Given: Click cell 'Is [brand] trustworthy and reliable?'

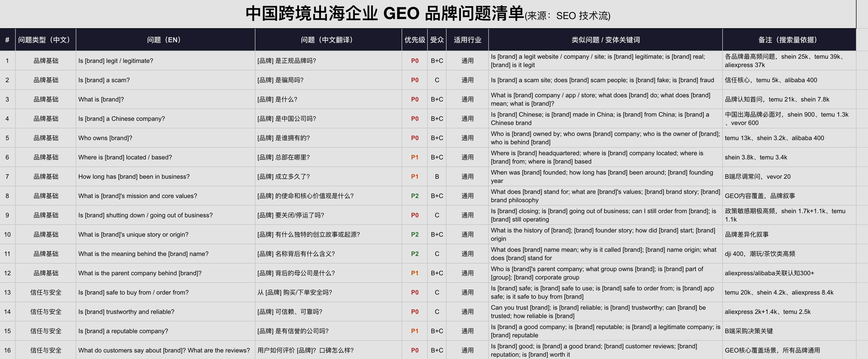Looking at the screenshot, I should tap(166, 312).
